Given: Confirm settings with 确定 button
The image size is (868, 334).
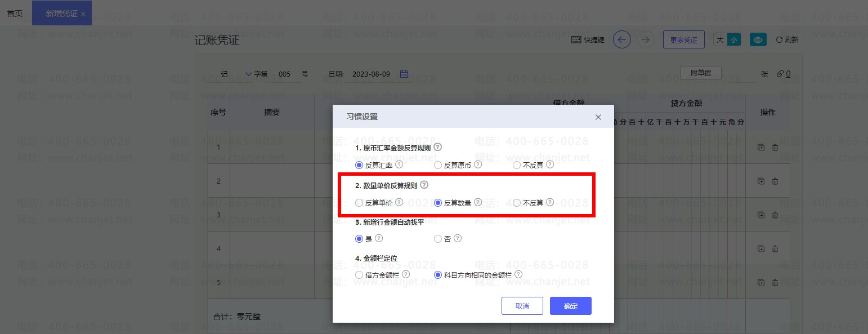Looking at the screenshot, I should 571,306.
